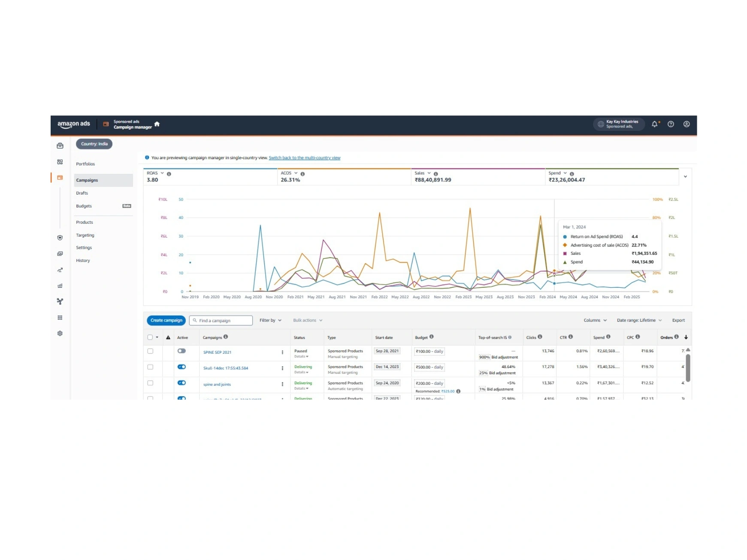747x560 pixels.
Task: Click info icon beside Budget column header
Action: click(x=432, y=337)
